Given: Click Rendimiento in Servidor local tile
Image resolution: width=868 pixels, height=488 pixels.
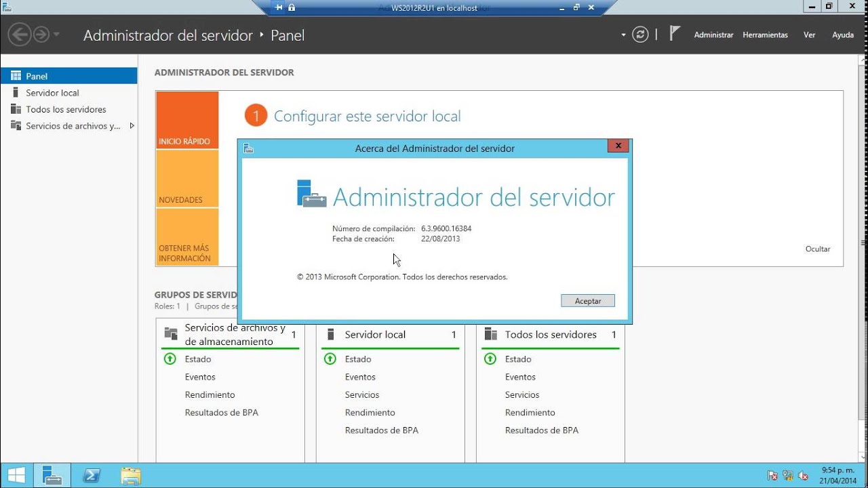Looking at the screenshot, I should (x=370, y=412).
